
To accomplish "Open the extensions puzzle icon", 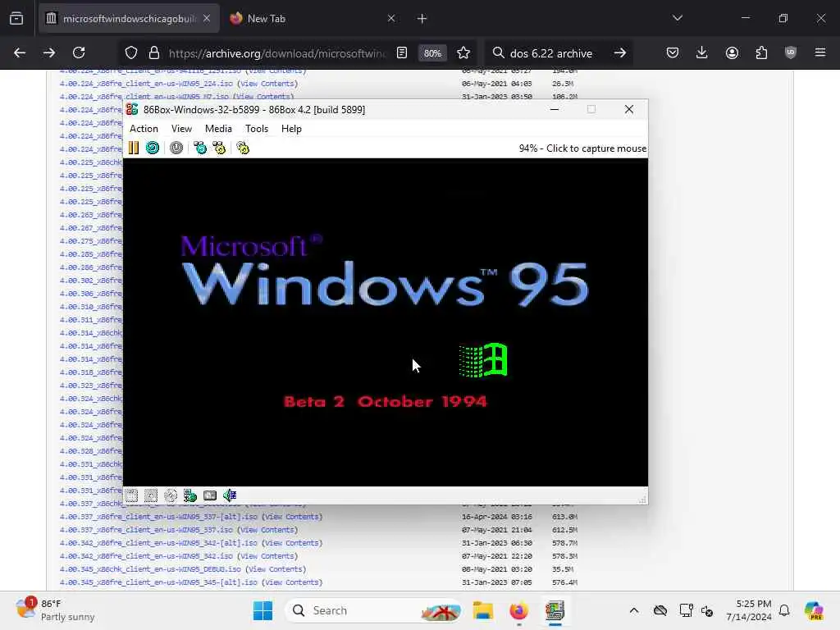I will click(761, 52).
